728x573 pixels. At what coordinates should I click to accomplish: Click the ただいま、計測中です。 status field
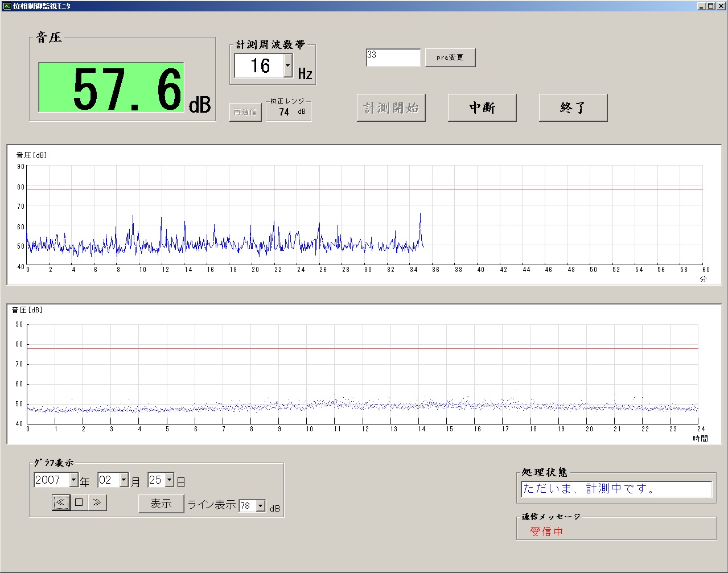[x=616, y=489]
